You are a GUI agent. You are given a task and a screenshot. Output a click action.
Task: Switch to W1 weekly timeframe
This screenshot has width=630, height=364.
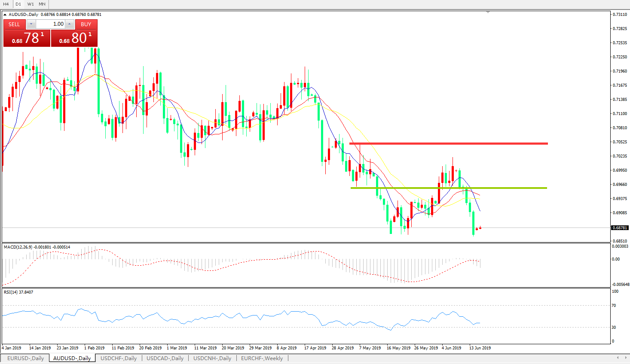[31, 4]
